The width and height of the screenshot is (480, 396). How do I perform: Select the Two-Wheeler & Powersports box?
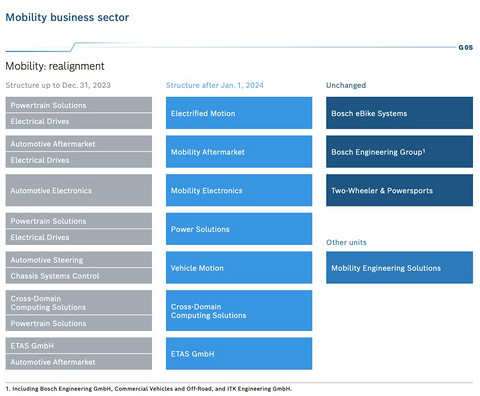click(x=399, y=190)
